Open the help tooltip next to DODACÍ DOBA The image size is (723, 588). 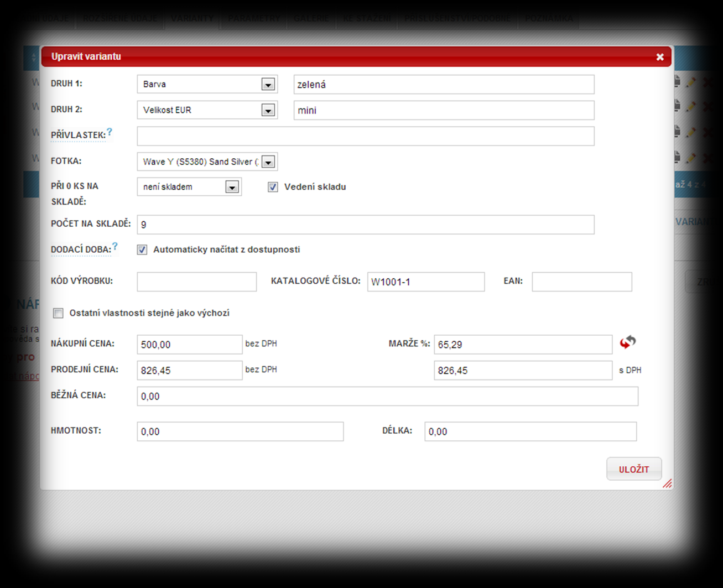click(115, 246)
